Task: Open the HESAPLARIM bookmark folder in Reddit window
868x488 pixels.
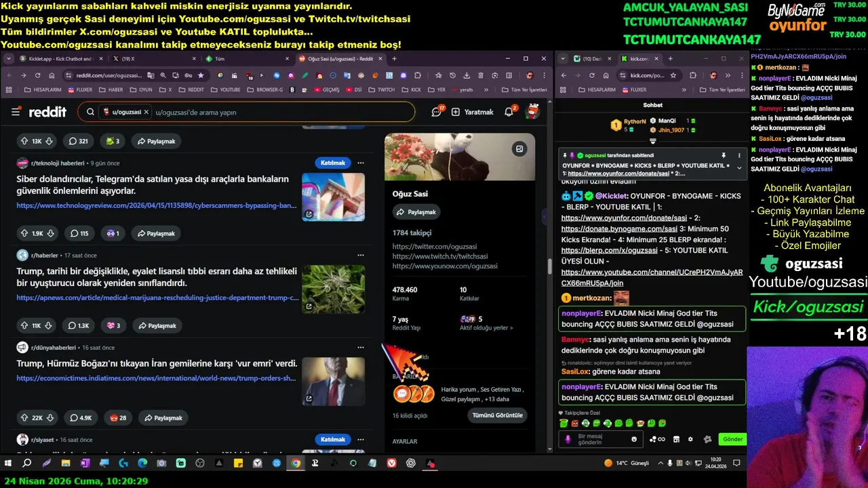Action: 41,89
